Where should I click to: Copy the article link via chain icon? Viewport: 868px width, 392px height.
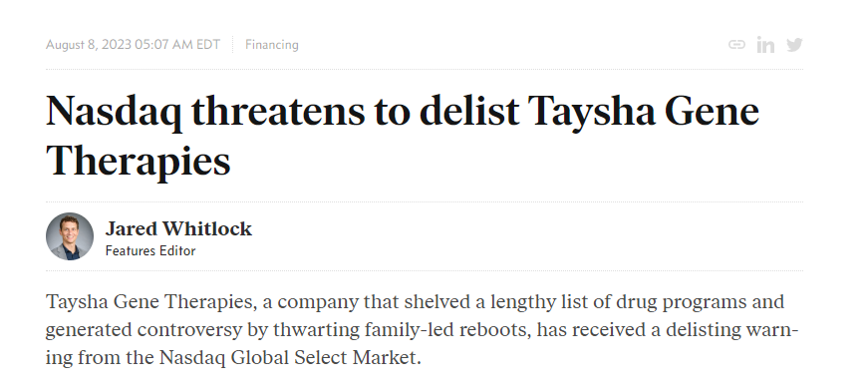click(736, 44)
